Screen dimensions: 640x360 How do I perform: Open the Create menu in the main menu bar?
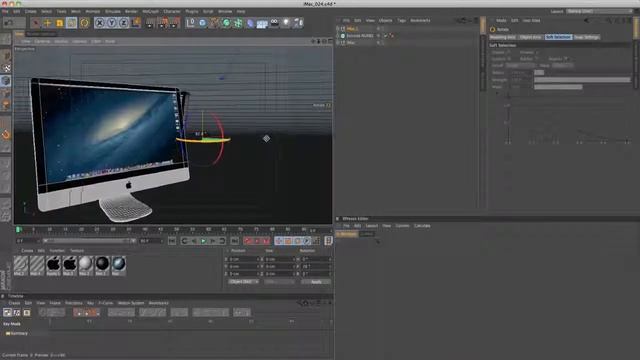point(31,11)
